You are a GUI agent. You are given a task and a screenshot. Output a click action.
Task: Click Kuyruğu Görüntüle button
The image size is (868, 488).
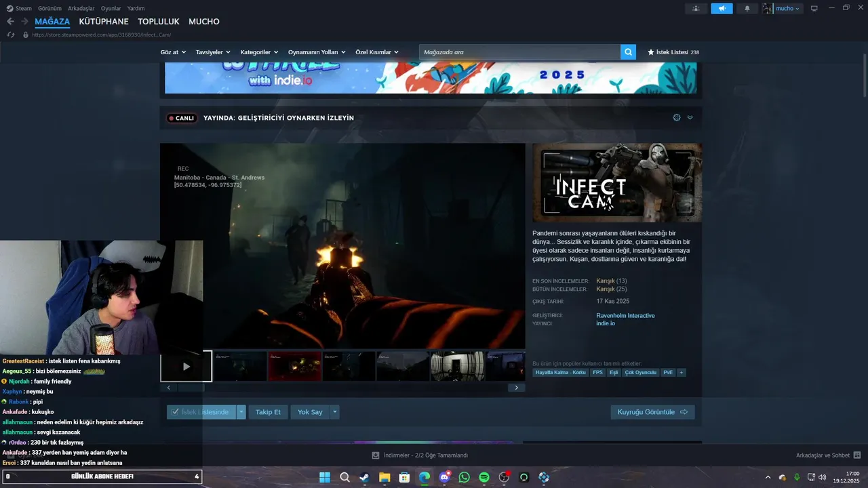tap(652, 412)
